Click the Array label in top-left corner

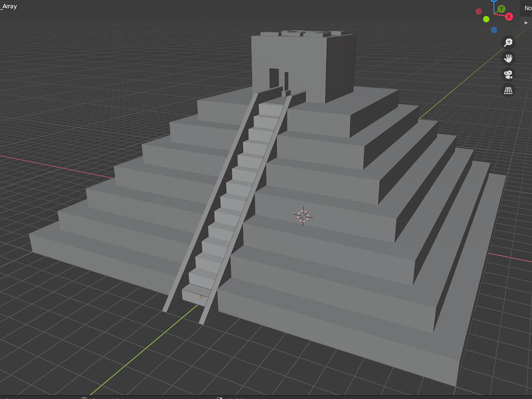(8, 6)
